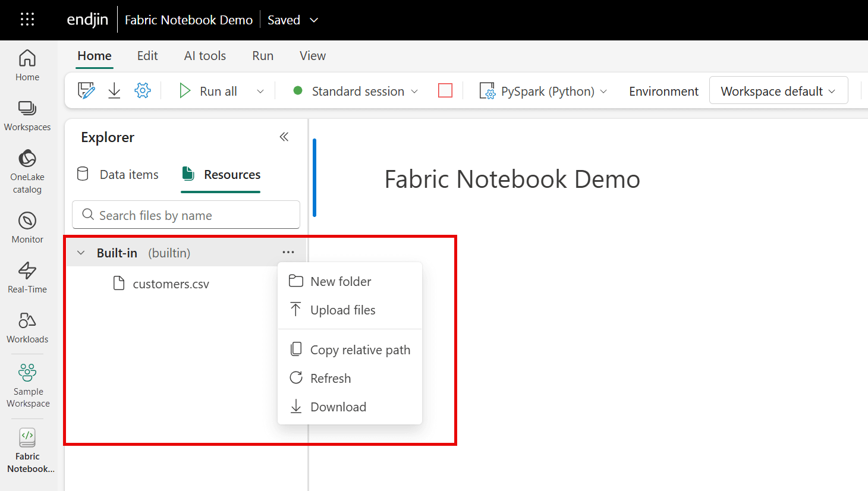Screen dimensions: 868x491
Task: Click the PySpark language icon
Action: pos(487,91)
